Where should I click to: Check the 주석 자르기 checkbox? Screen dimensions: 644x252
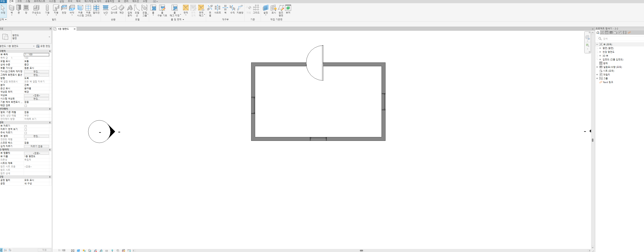point(26,133)
